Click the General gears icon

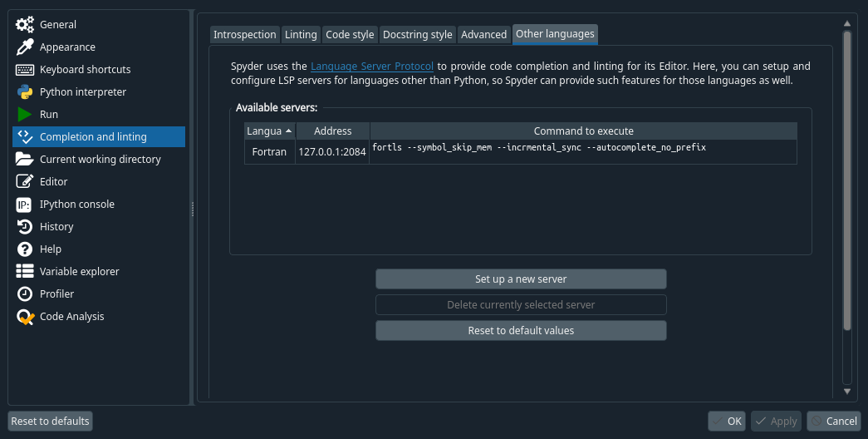tap(25, 24)
